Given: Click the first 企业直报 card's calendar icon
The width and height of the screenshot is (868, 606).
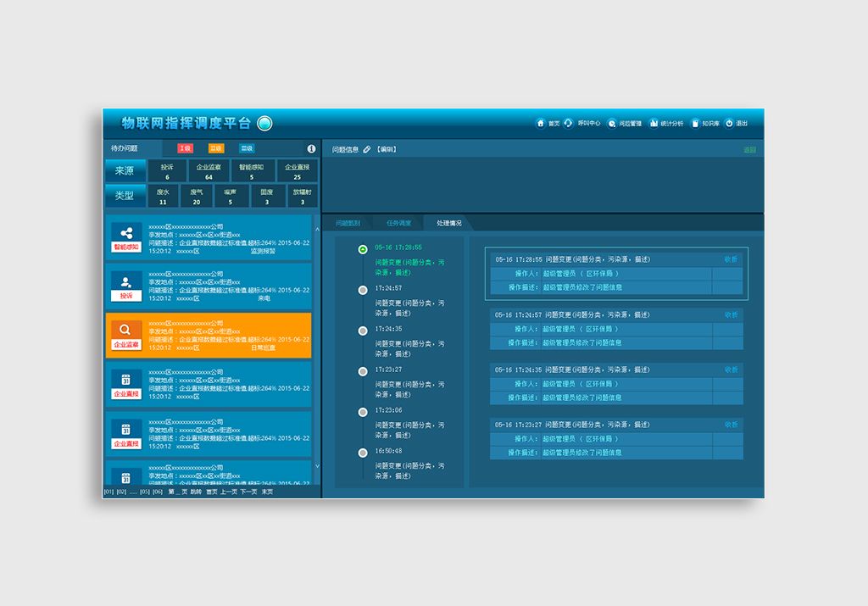Looking at the screenshot, I should 125,379.
